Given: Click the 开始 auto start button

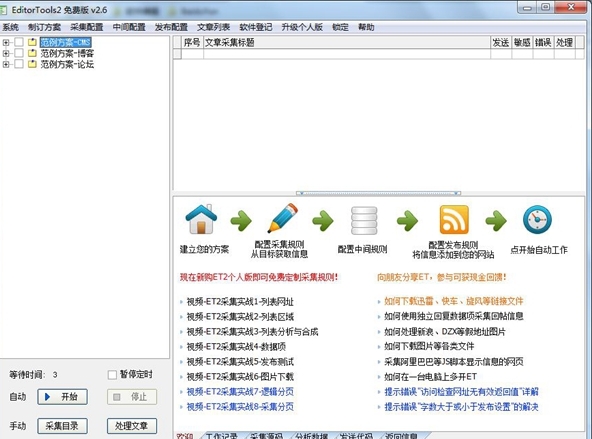Looking at the screenshot, I should pos(62,397).
